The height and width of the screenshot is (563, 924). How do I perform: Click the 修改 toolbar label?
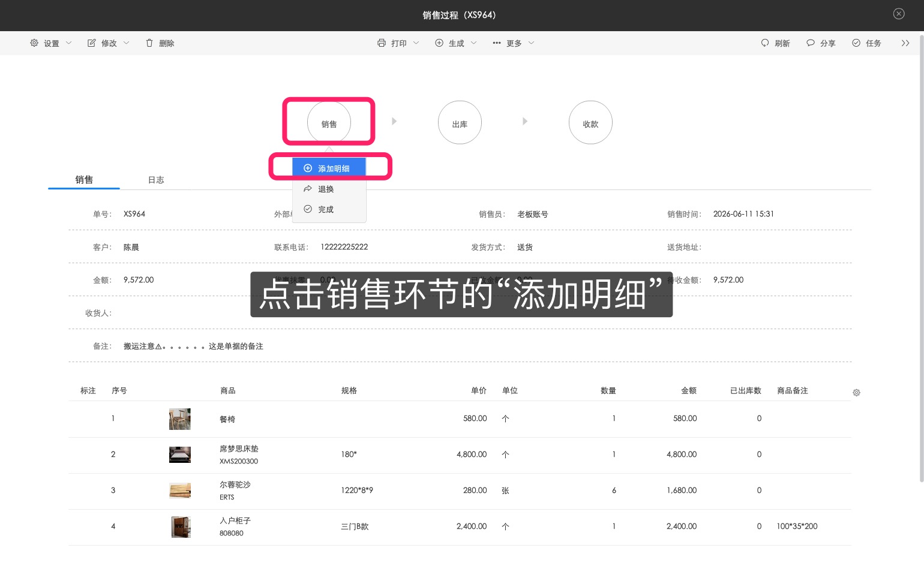pyautogui.click(x=109, y=44)
